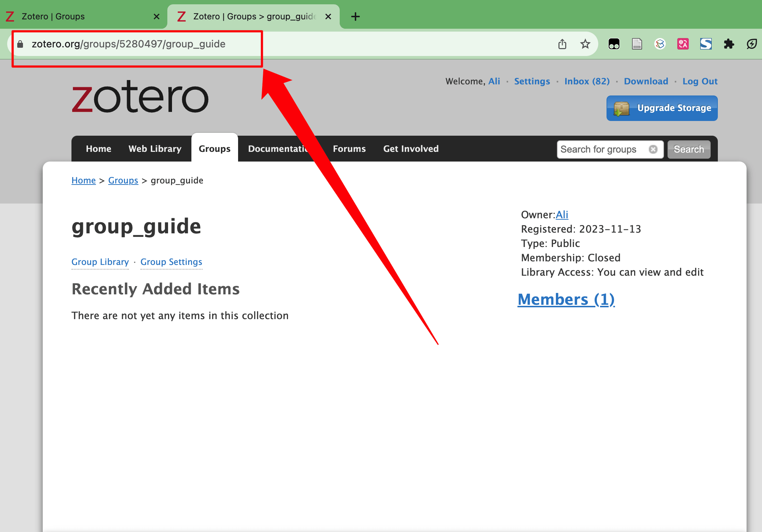Click the Upgrade Storage button

coord(662,108)
